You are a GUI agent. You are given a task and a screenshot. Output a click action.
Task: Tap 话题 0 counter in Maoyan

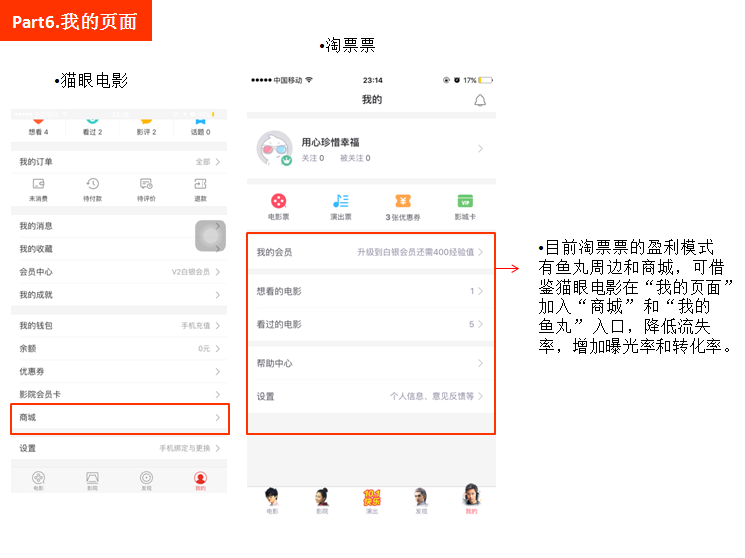[201, 127]
